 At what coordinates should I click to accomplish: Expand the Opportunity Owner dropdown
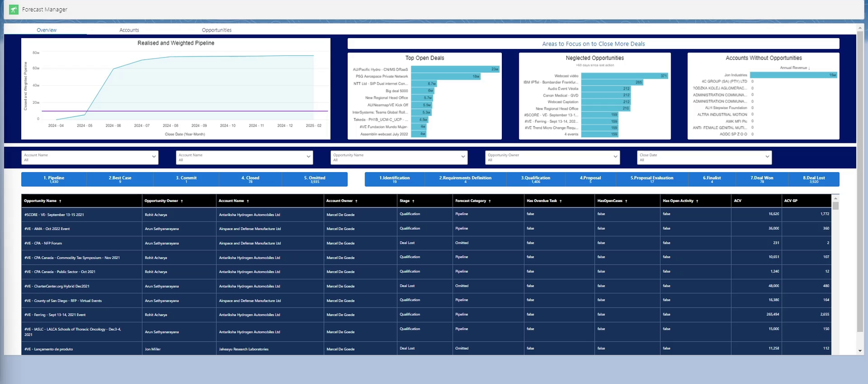[552, 157]
